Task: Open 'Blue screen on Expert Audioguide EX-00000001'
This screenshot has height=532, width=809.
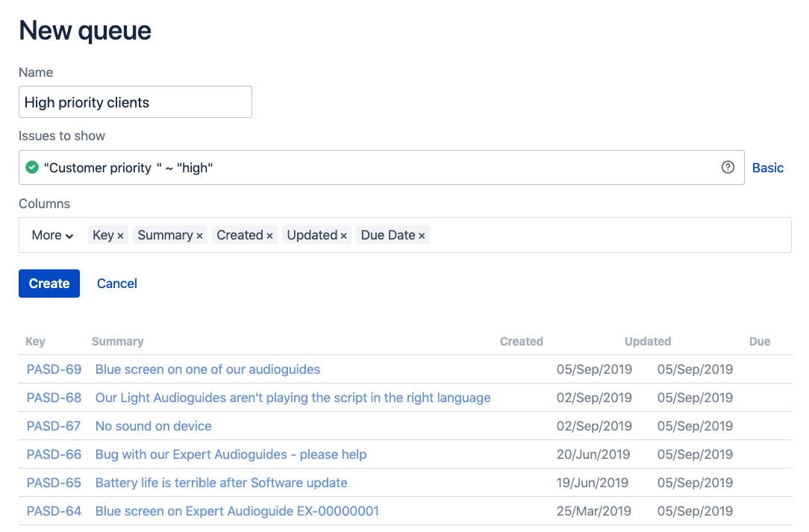Action: pyautogui.click(x=237, y=511)
